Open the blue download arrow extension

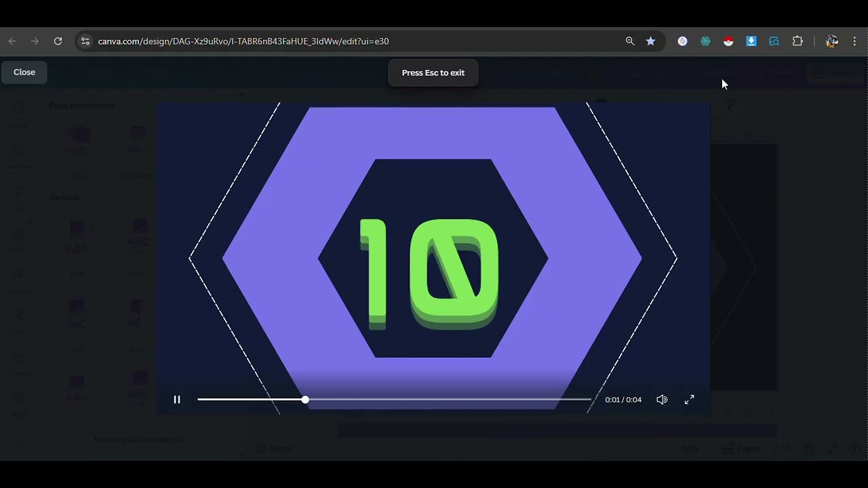pyautogui.click(x=751, y=41)
